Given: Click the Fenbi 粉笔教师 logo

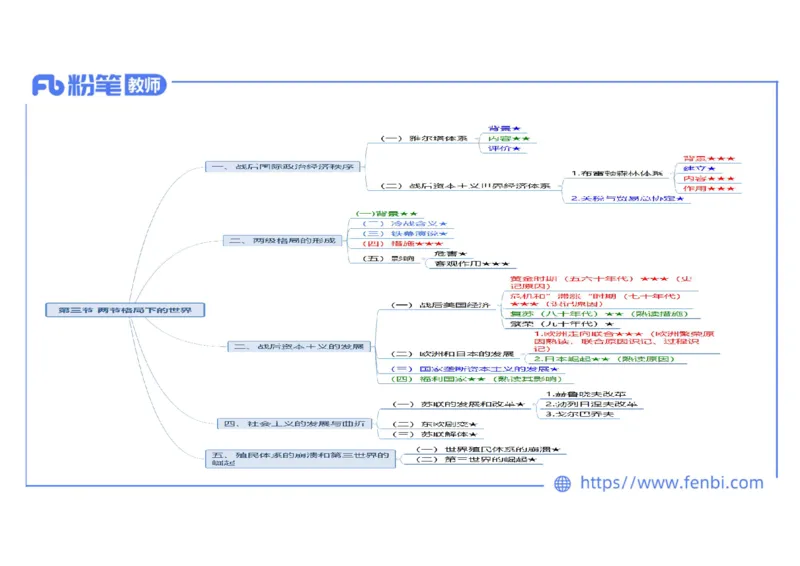Looking at the screenshot, I should 99,85.
